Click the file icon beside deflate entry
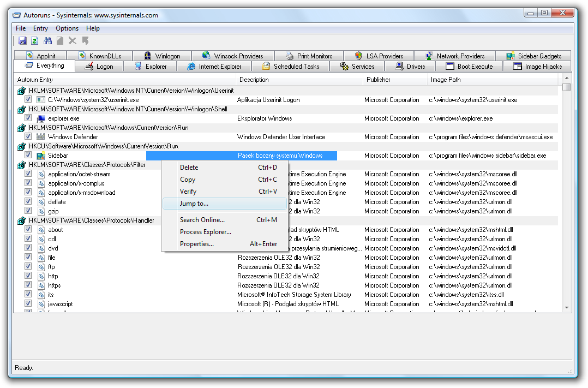The image size is (588, 388). (x=41, y=202)
